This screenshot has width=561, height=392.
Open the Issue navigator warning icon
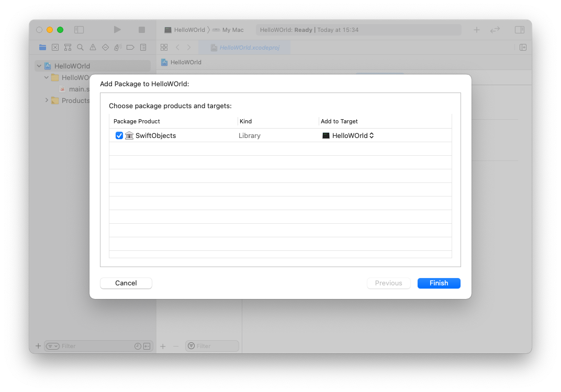tap(93, 47)
